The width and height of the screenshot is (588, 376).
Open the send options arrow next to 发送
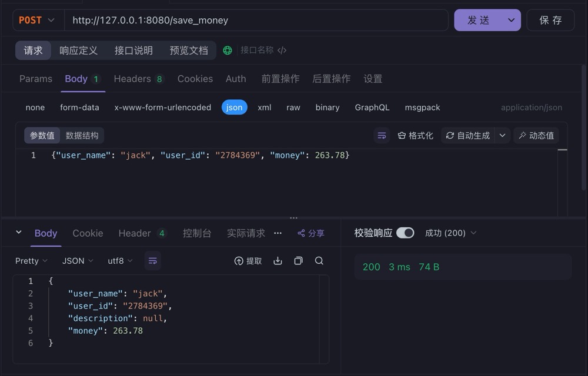click(511, 19)
